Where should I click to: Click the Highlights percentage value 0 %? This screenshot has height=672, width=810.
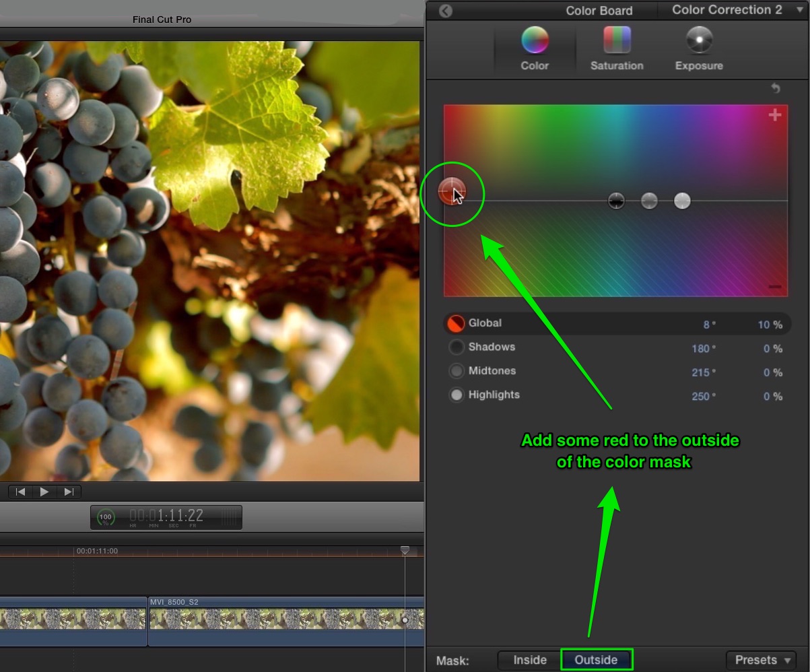[x=773, y=397]
